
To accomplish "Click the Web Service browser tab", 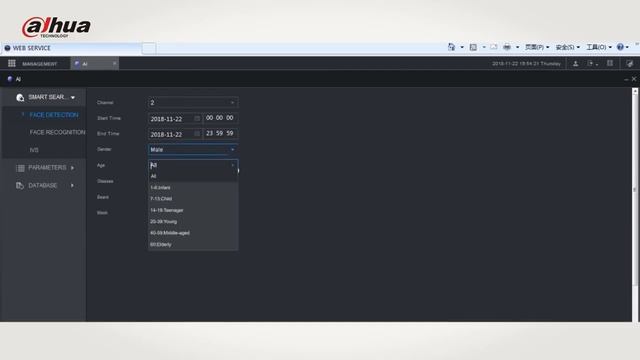I will click(x=71, y=48).
